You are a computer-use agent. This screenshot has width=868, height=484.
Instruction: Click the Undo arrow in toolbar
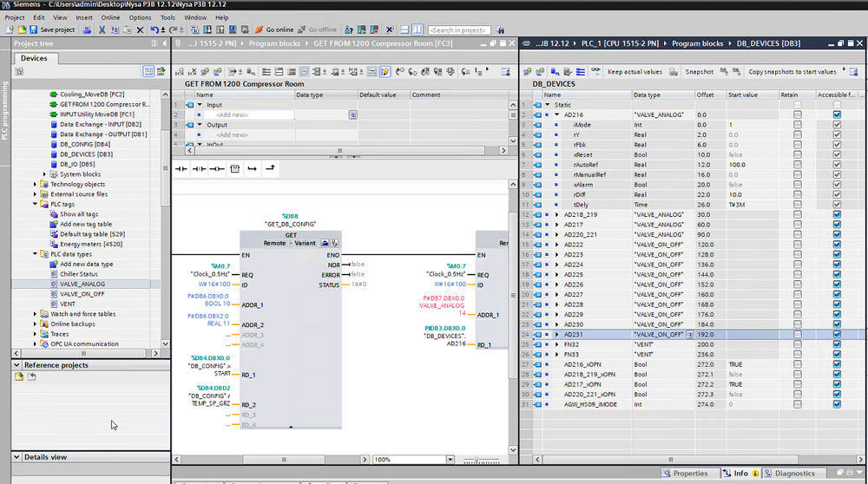(155, 29)
